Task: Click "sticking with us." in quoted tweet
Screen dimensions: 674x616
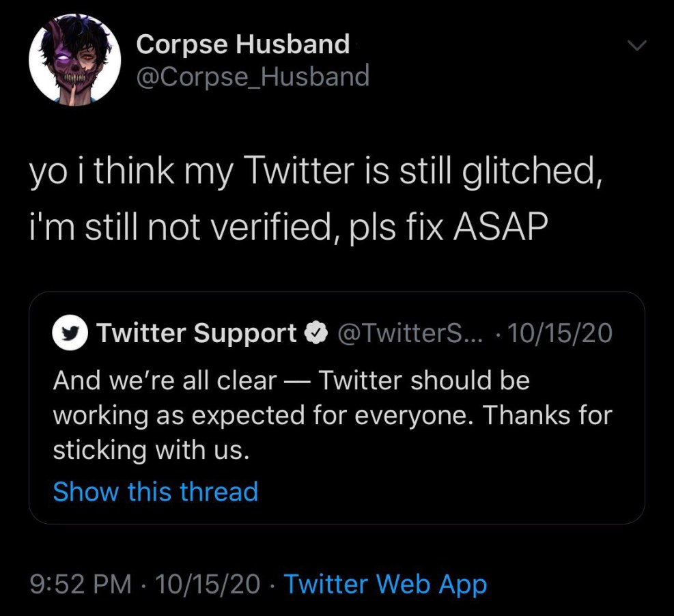Action: pos(150,450)
